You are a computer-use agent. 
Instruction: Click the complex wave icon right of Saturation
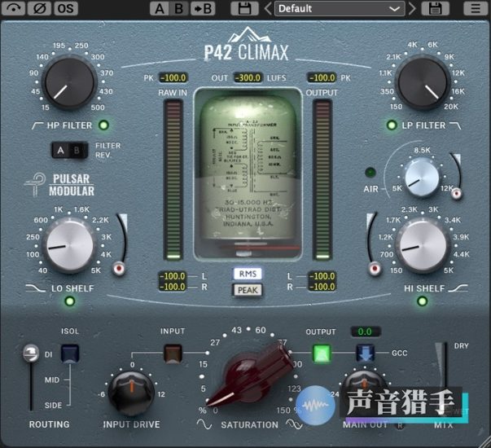[294, 424]
